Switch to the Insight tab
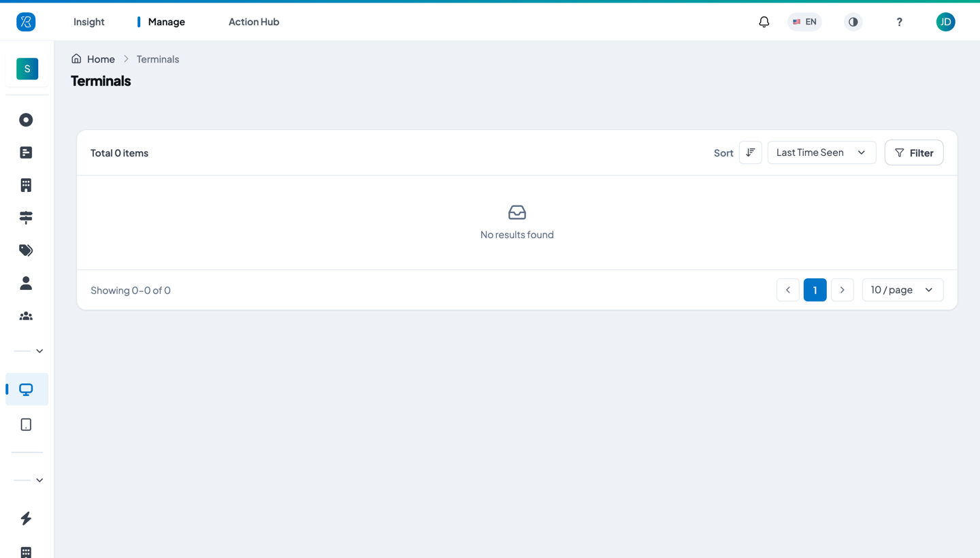 89,22
